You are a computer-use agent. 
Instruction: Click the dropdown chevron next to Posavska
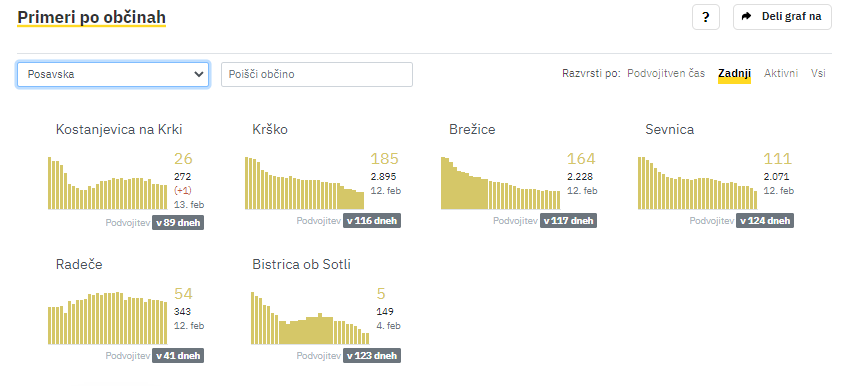199,74
